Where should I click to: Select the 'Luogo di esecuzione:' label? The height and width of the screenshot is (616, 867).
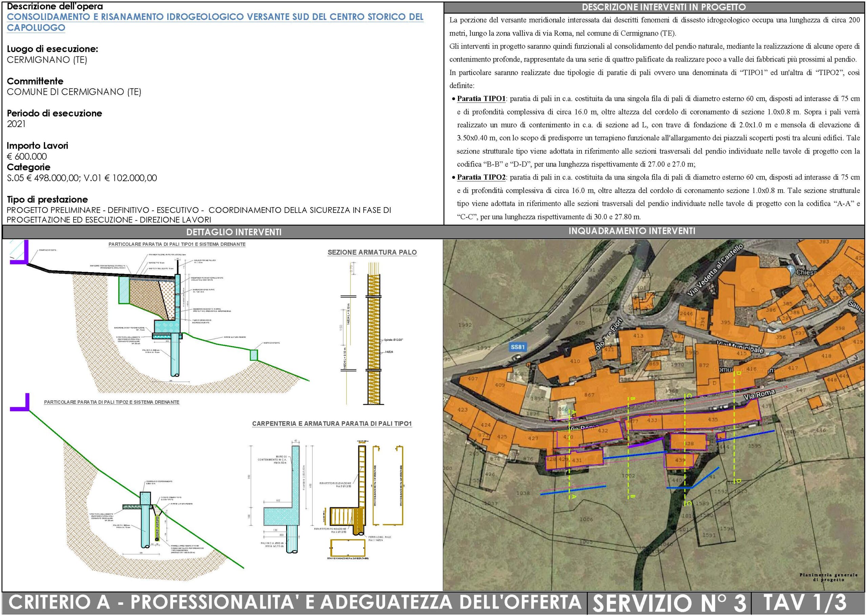pos(52,49)
